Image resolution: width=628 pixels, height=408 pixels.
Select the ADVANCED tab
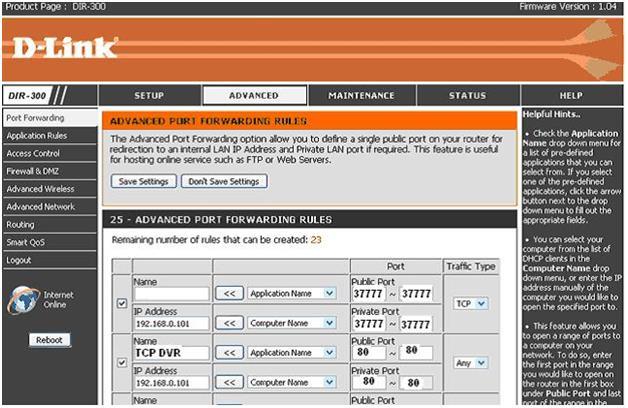coord(254,95)
